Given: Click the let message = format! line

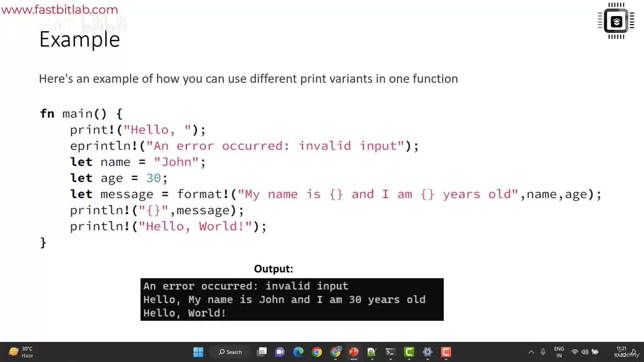Looking at the screenshot, I should coord(336,194).
